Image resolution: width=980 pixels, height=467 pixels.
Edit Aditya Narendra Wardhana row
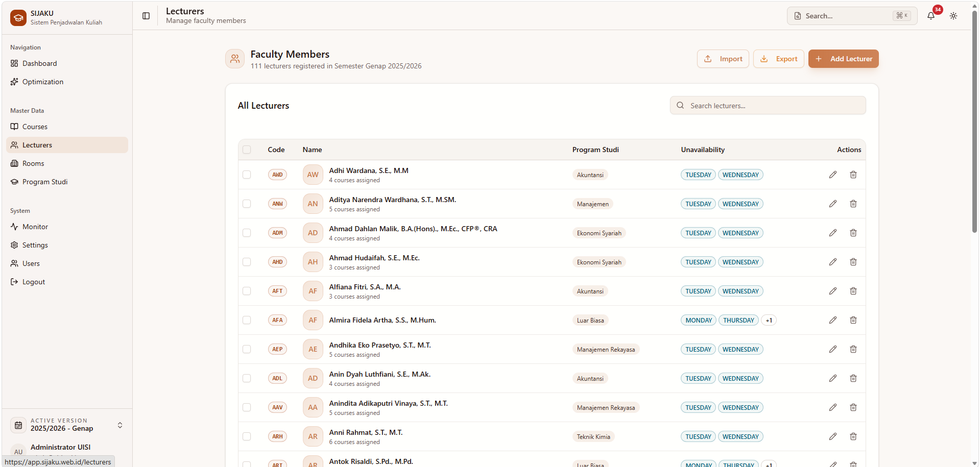[x=833, y=204]
